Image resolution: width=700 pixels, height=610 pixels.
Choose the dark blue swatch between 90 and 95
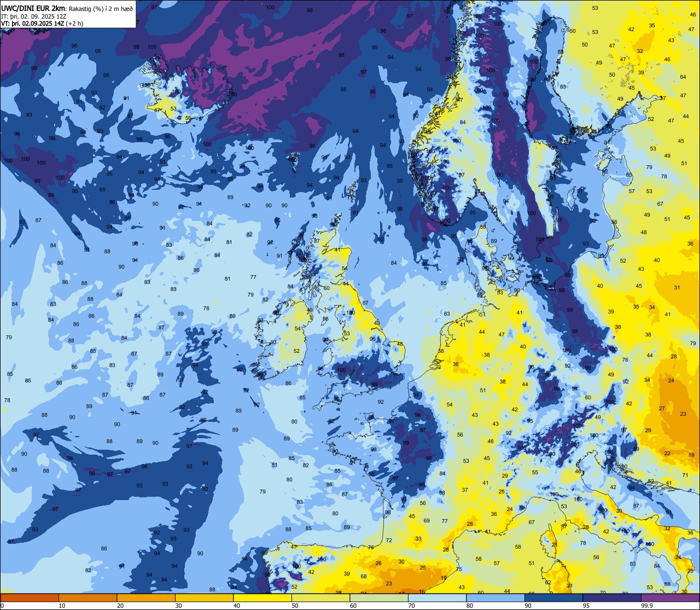pyautogui.click(x=553, y=597)
